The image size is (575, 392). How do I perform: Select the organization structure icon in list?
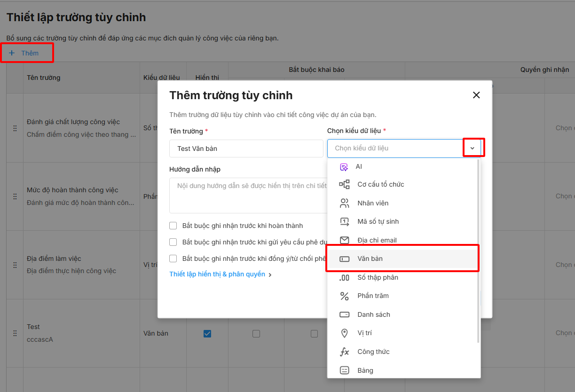344,184
